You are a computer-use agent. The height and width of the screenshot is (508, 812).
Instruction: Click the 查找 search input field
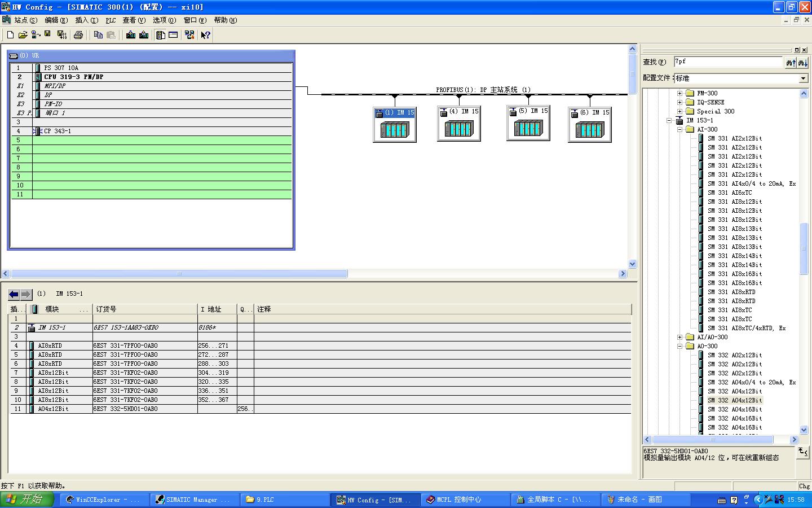tap(728, 62)
